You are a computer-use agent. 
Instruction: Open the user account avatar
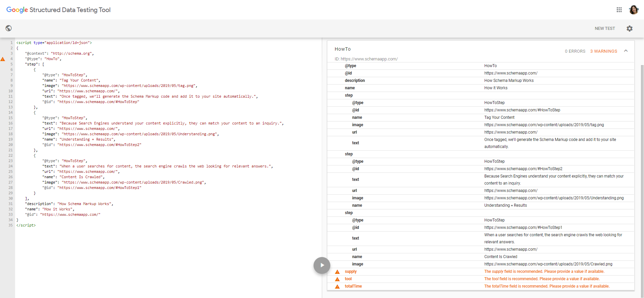[634, 10]
